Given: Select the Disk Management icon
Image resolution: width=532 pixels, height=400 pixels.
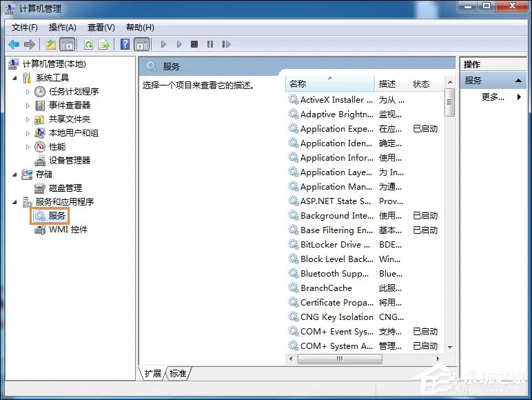Looking at the screenshot, I should [x=40, y=188].
